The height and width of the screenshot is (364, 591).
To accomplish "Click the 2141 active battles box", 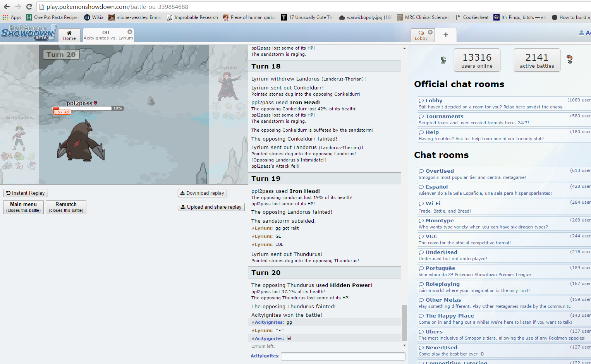I will coord(537,60).
